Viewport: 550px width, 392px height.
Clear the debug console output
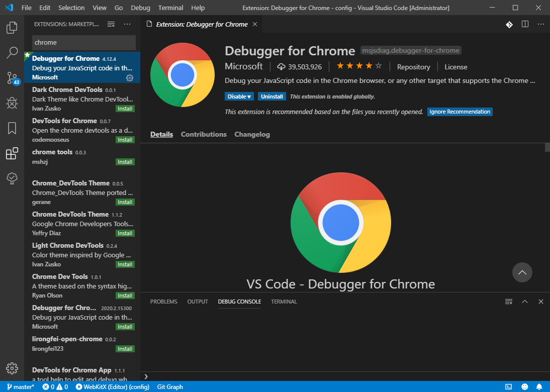click(x=509, y=302)
